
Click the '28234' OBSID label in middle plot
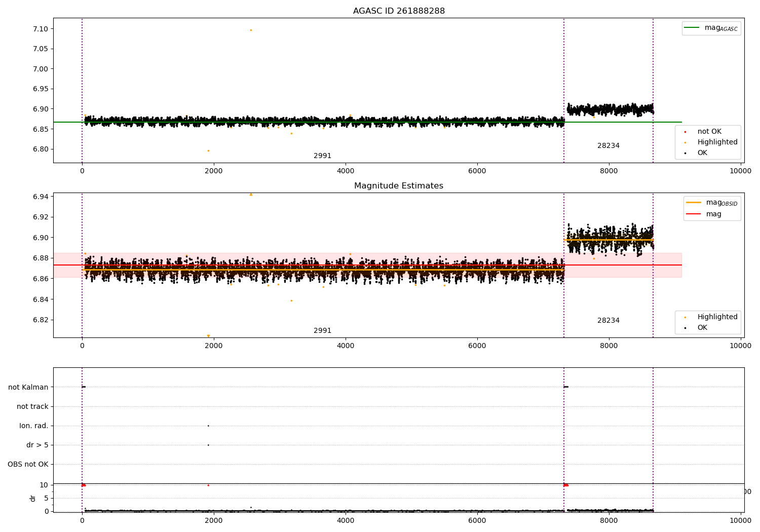point(609,321)
